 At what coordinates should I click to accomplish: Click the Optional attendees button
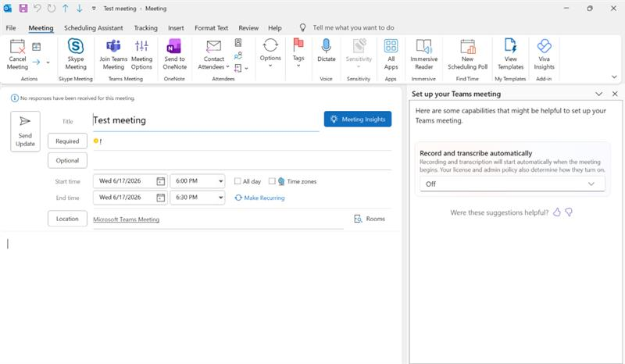(x=67, y=160)
